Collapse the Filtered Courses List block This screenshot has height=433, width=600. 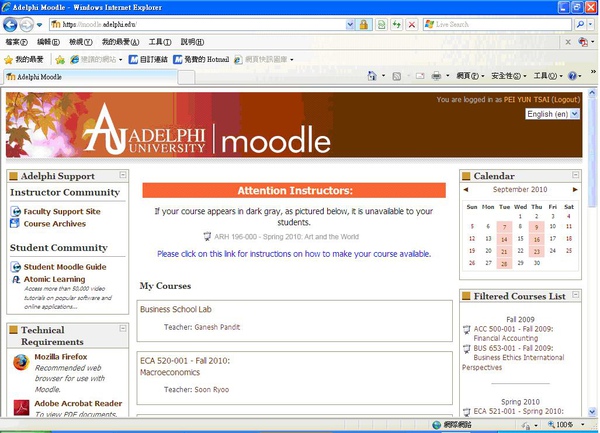point(576,295)
